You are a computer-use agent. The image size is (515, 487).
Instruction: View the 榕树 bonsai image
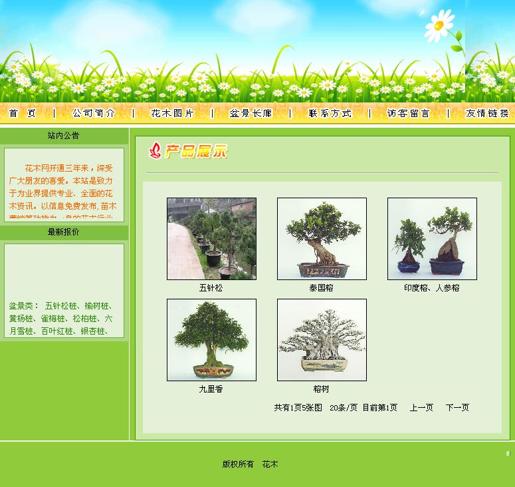pos(322,340)
